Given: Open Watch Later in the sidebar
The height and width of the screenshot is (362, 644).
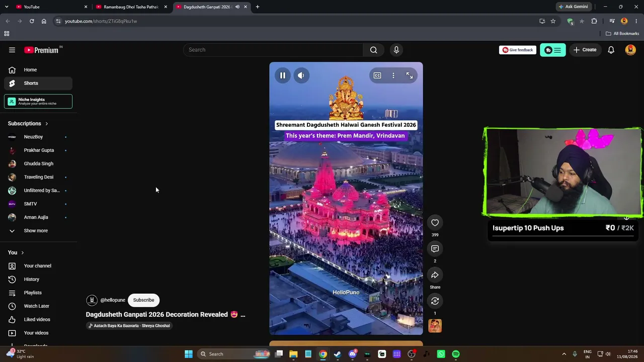Looking at the screenshot, I should click(38, 306).
